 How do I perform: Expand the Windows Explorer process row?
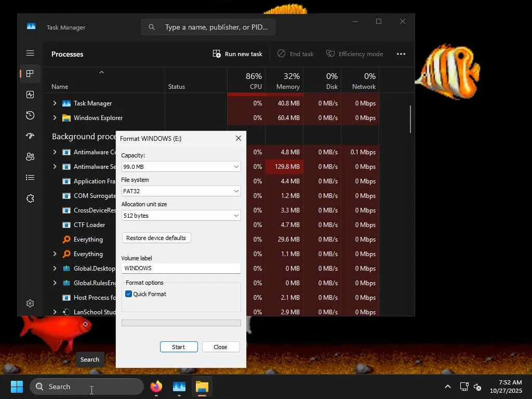[55, 118]
